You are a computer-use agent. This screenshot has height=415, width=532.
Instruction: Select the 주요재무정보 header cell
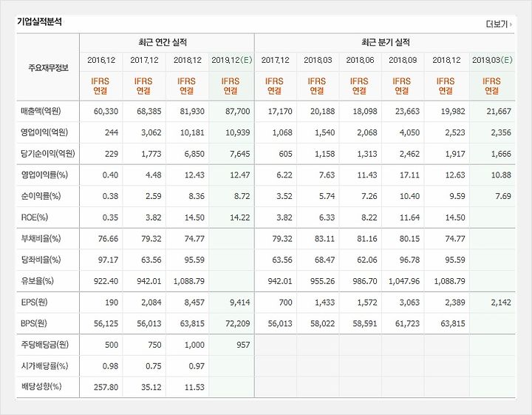point(48,67)
